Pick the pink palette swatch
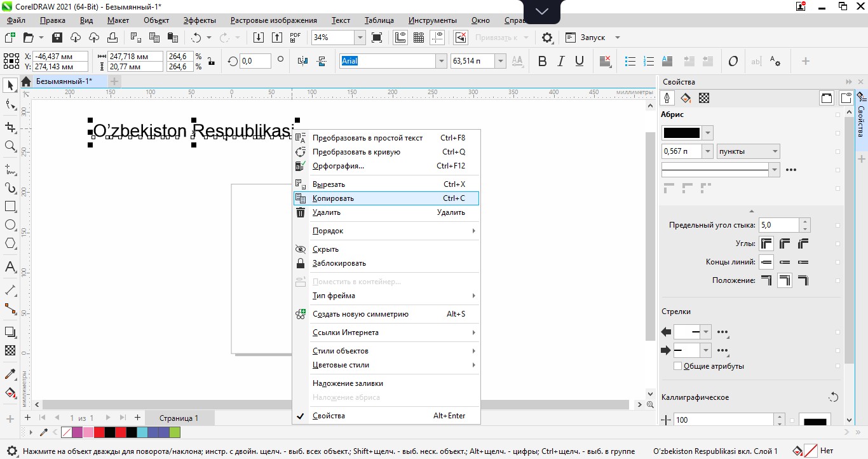This screenshot has width=868, height=459. point(88,433)
